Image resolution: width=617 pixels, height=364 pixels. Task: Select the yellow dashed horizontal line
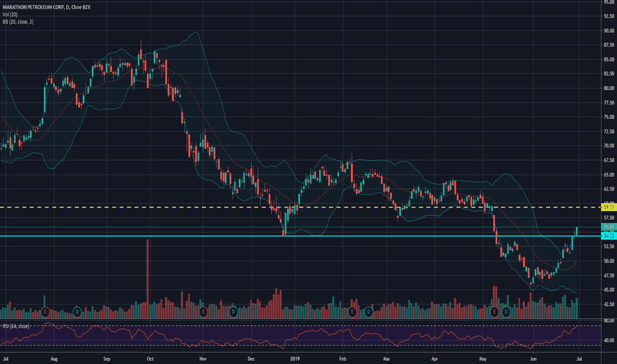click(301, 207)
